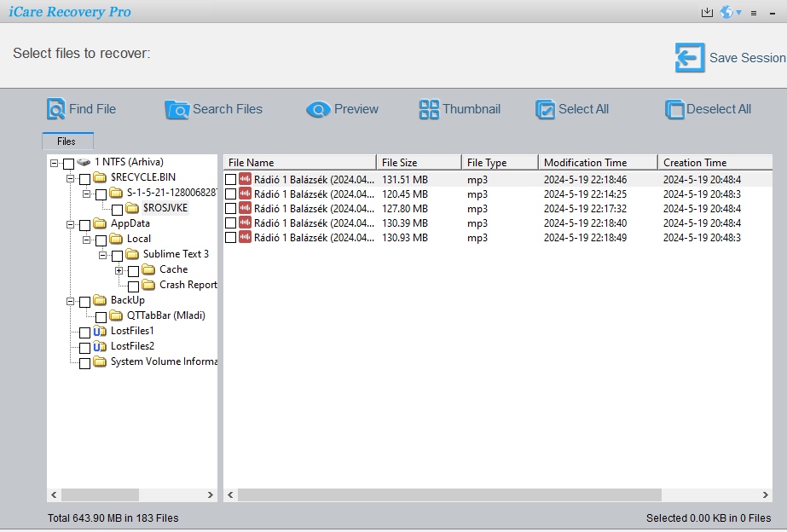Tick the 1 NTFS (Arhiva) drive checkbox
This screenshot has height=532, width=787.
[x=69, y=163]
